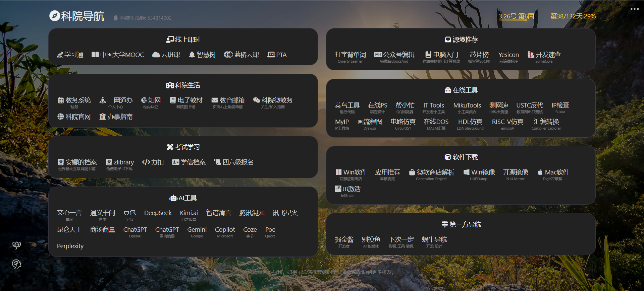This screenshot has height=291, width=644.
Task: Click the 云班课 cloud icon
Action: click(x=156, y=55)
